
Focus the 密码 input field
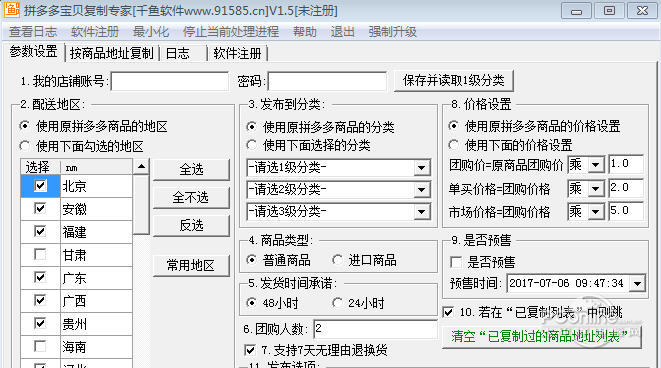[x=327, y=81]
